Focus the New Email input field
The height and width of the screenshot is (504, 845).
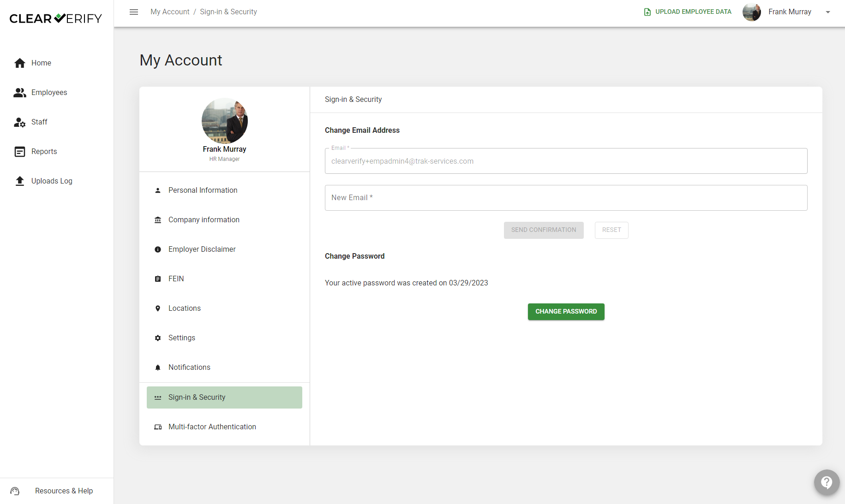click(566, 198)
